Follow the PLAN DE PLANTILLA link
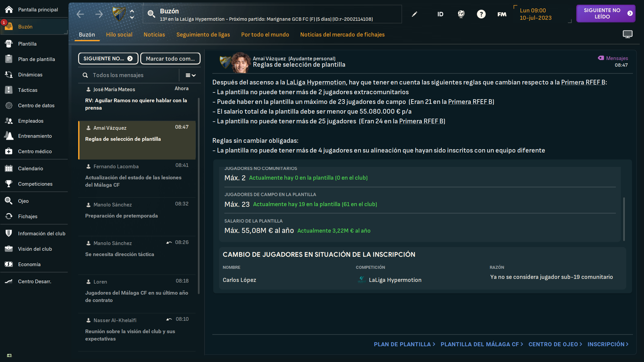 tap(405, 344)
